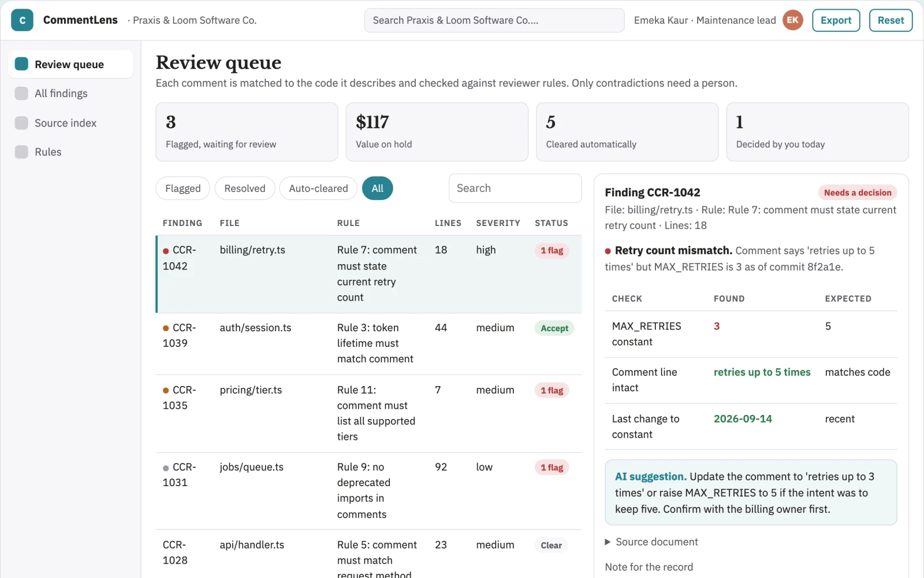Click the findings table Search box
This screenshot has width=924, height=578.
pos(515,188)
